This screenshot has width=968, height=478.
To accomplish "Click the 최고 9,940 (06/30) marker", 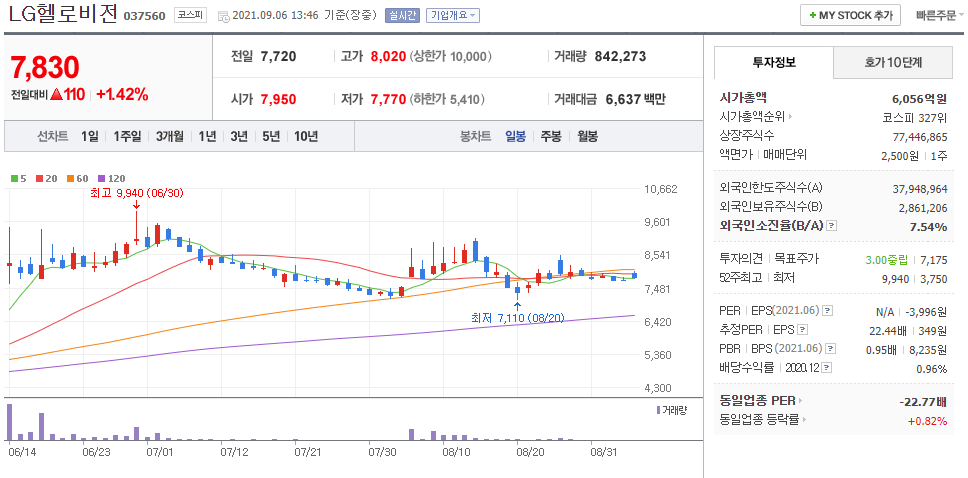I will coord(136,193).
